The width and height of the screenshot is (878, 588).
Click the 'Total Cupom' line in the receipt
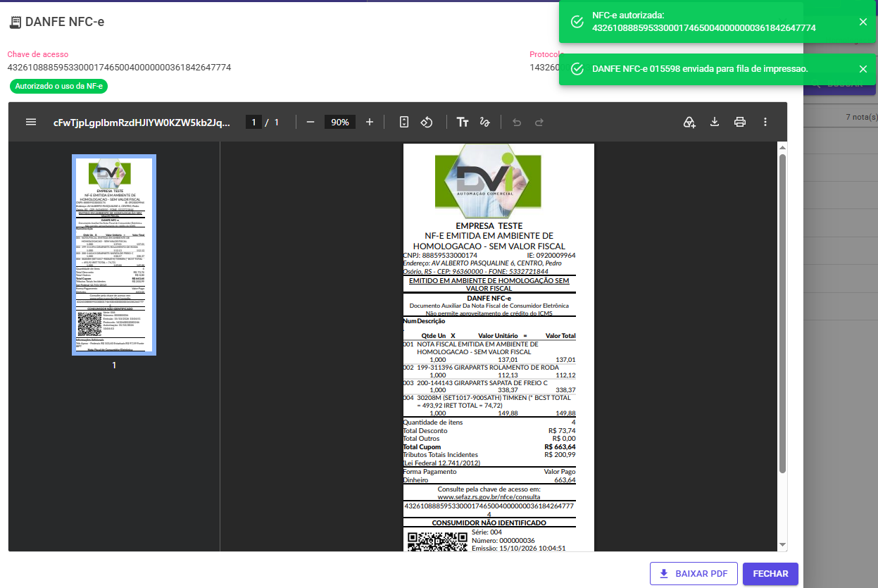[x=489, y=447]
